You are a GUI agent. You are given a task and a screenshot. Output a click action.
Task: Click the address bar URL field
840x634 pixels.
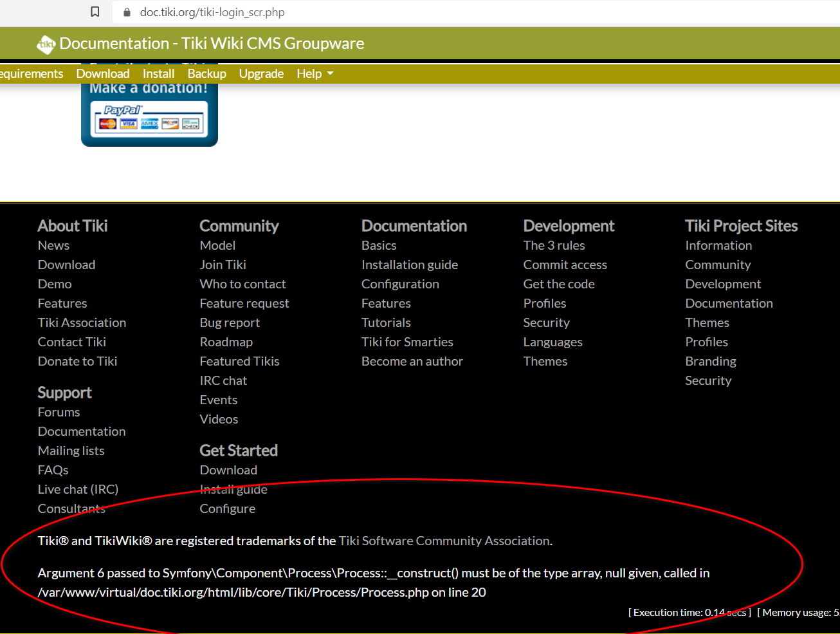[476, 12]
